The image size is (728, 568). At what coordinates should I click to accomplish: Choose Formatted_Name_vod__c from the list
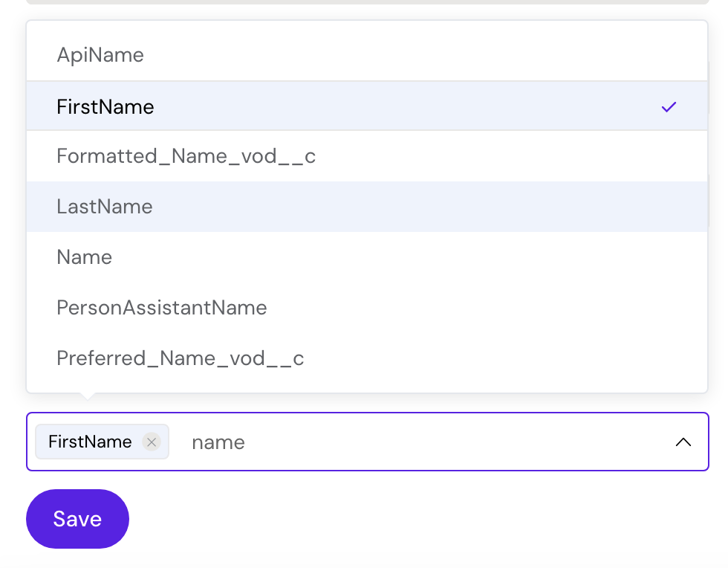(186, 156)
